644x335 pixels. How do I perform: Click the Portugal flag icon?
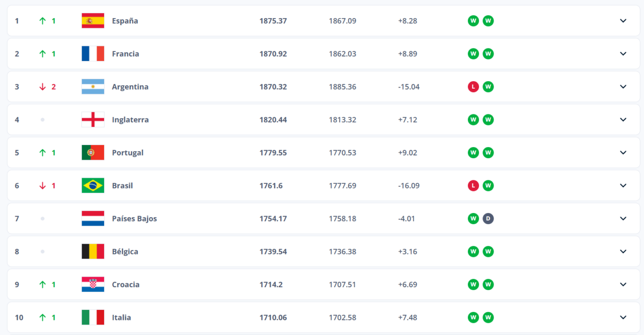(x=93, y=153)
